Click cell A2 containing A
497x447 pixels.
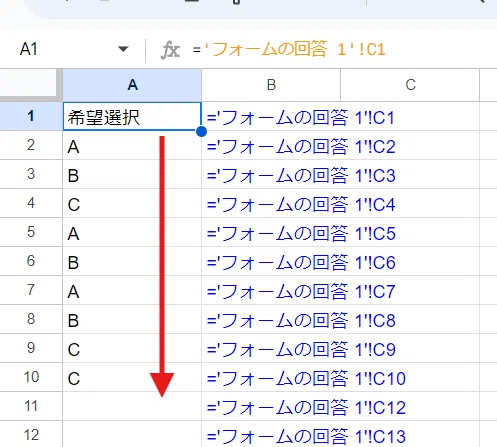(132, 145)
